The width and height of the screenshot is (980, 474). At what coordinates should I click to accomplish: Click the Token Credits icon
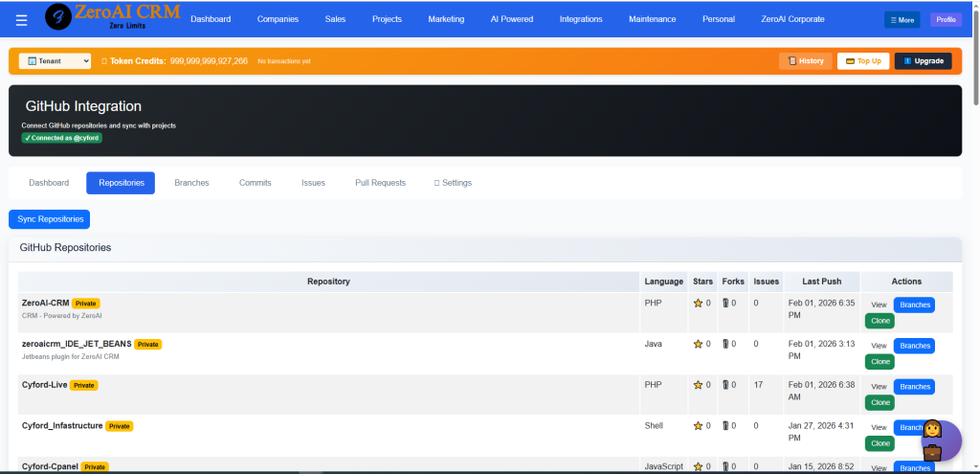[103, 61]
